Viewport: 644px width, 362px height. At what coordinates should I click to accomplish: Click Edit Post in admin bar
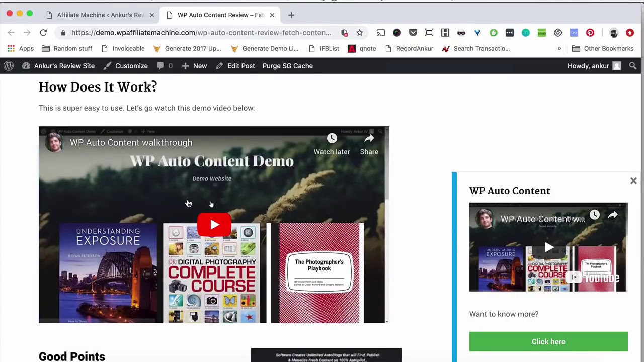pos(235,66)
